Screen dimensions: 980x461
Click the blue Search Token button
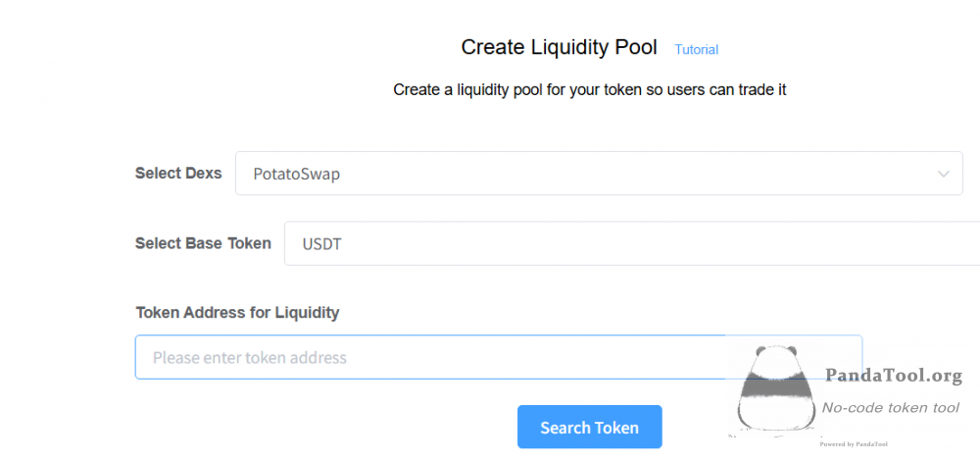(589, 428)
